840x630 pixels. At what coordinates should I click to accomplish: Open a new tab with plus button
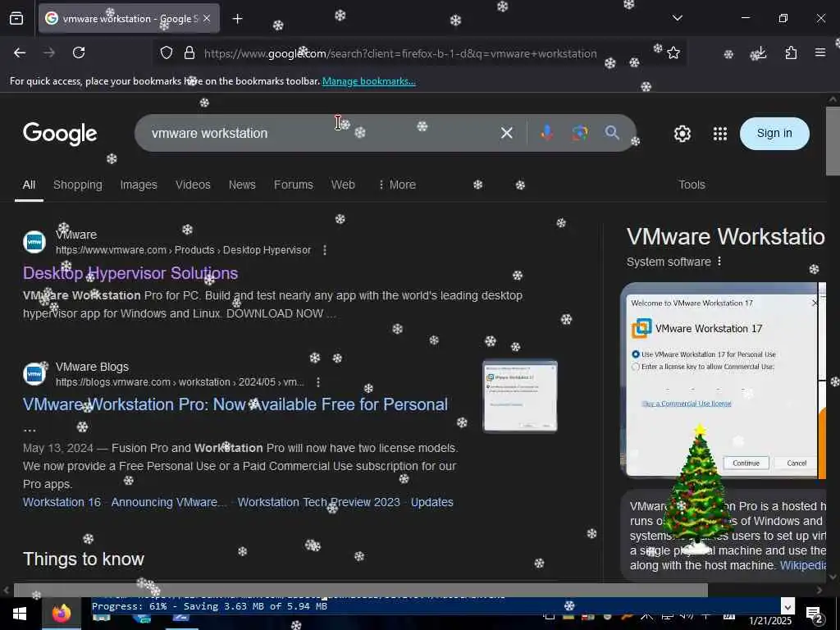point(237,19)
